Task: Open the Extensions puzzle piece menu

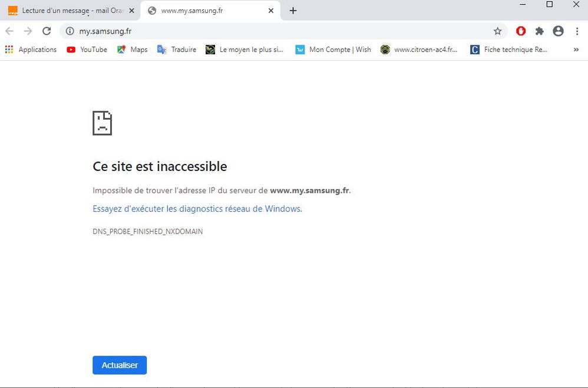Action: pyautogui.click(x=539, y=31)
